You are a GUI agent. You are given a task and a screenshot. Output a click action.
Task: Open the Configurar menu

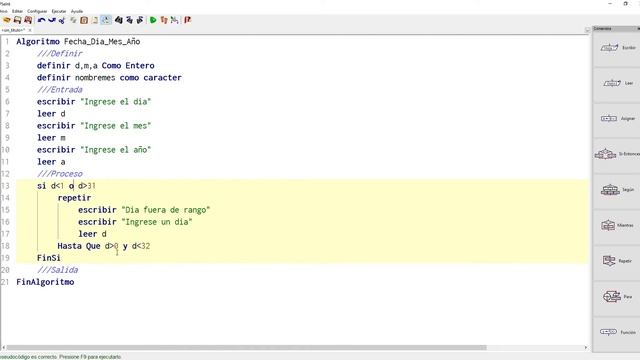pos(37,11)
